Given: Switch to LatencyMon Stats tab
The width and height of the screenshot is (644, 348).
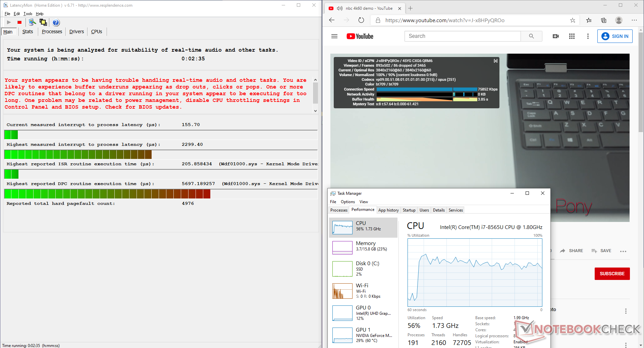Looking at the screenshot, I should pyautogui.click(x=28, y=32).
